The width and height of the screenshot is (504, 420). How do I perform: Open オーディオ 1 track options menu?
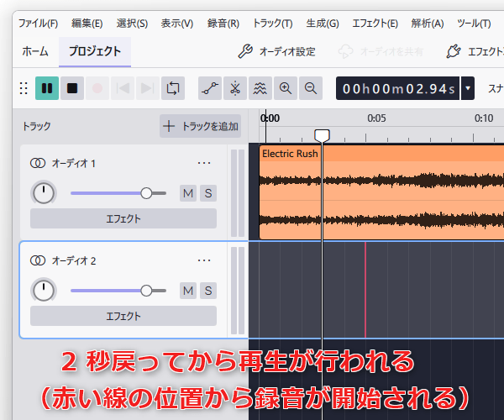pos(204,163)
